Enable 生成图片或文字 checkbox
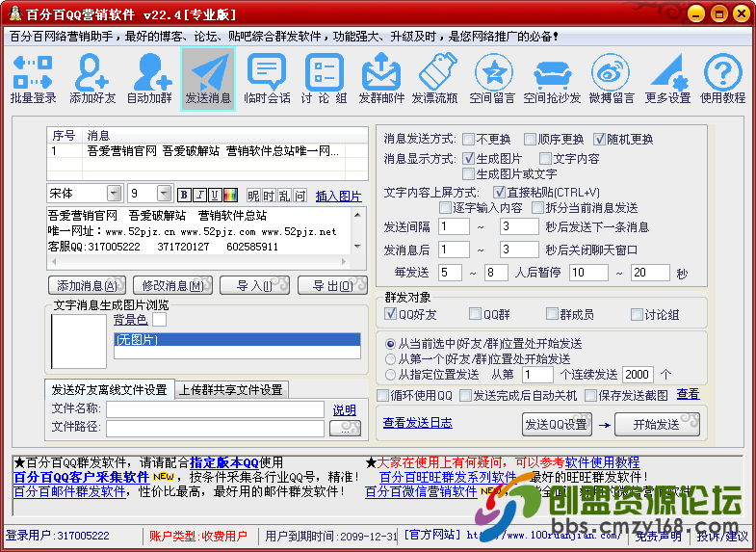756x552 pixels. coord(468,173)
